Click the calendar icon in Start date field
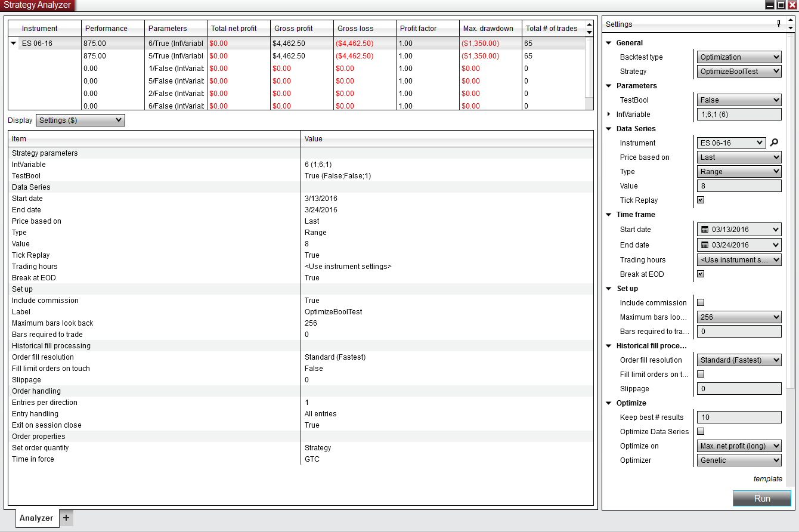Screen dimensions: 799x532 point(704,229)
